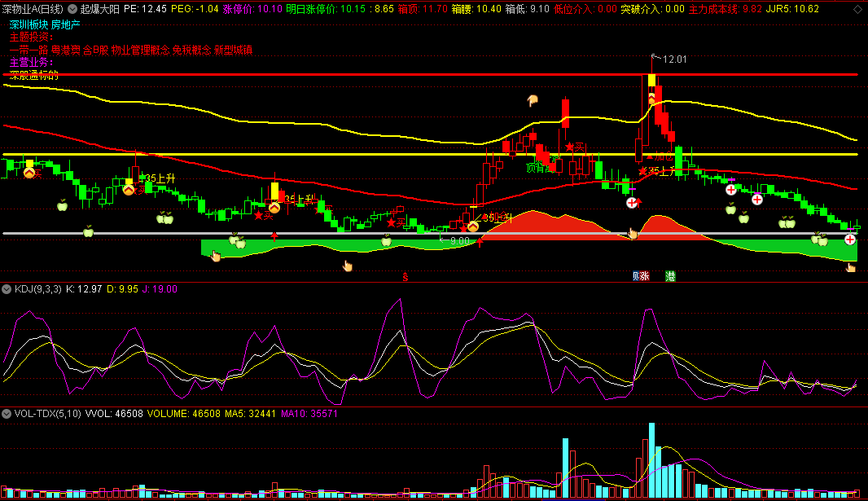Click the 9.00 low price label
The width and height of the screenshot is (868, 501).
[x=459, y=241]
